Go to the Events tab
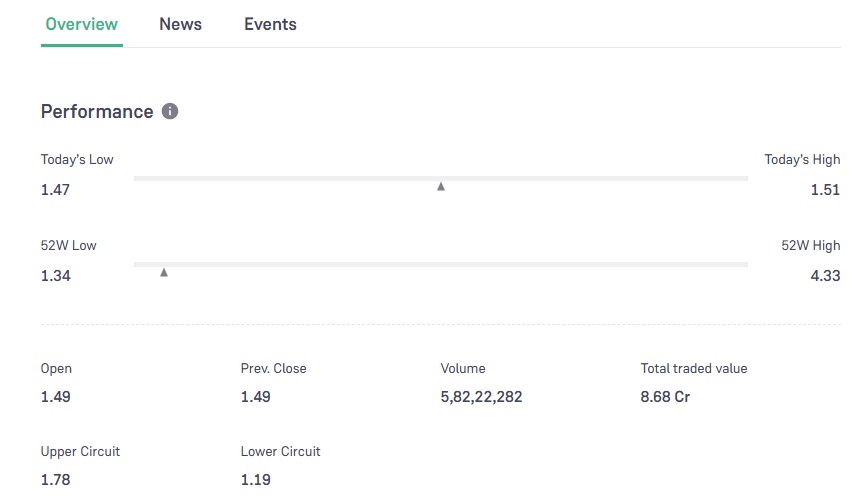The width and height of the screenshot is (864, 503). 270,24
